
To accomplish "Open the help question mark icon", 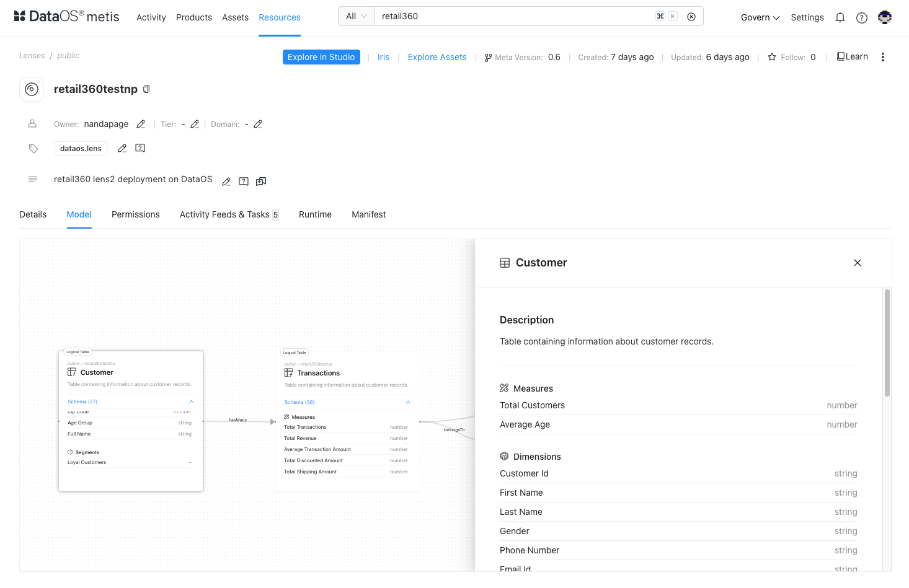I will pyautogui.click(x=862, y=17).
